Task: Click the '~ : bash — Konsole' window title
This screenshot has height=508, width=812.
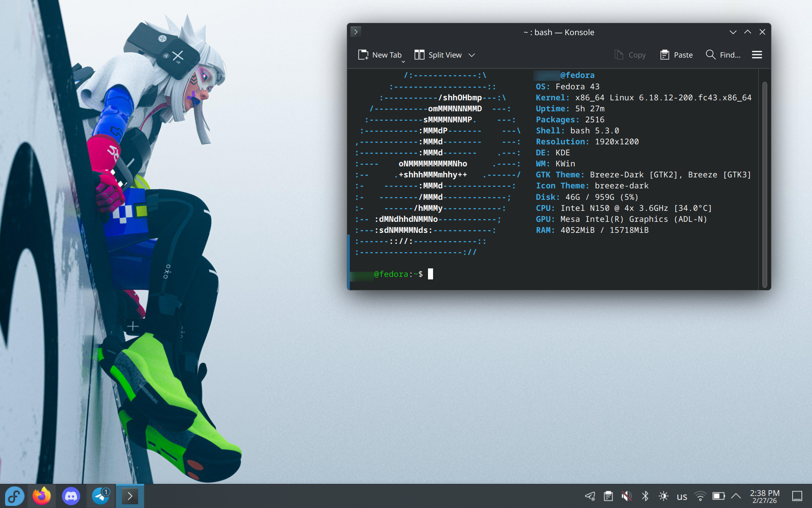Action: [x=559, y=32]
